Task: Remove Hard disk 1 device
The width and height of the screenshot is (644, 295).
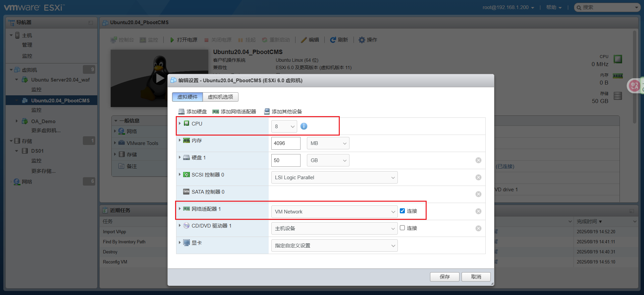Action: [x=479, y=160]
